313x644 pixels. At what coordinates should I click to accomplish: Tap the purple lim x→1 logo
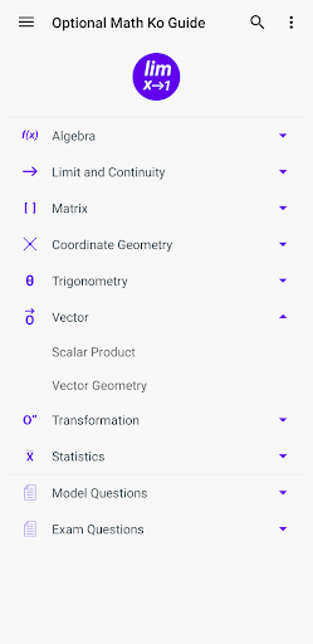[x=156, y=77]
